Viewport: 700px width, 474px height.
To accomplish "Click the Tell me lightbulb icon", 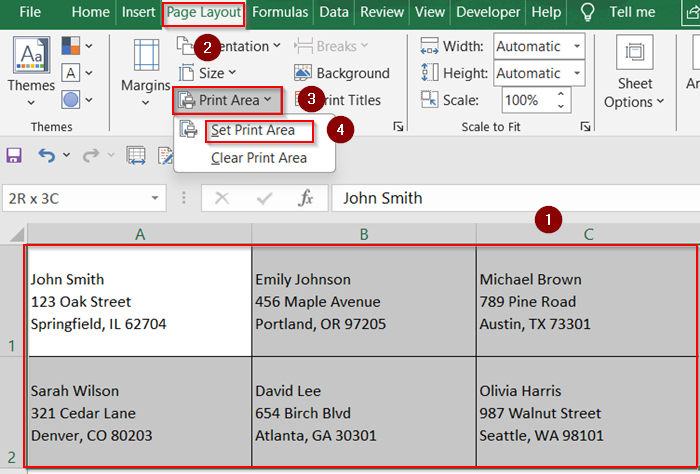I will coord(587,12).
